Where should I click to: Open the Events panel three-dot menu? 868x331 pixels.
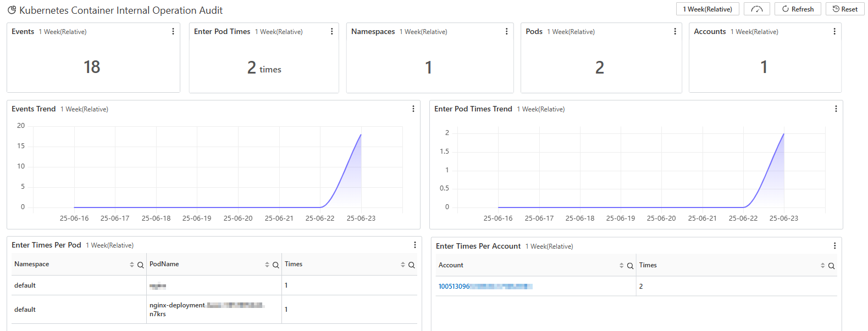pyautogui.click(x=173, y=31)
